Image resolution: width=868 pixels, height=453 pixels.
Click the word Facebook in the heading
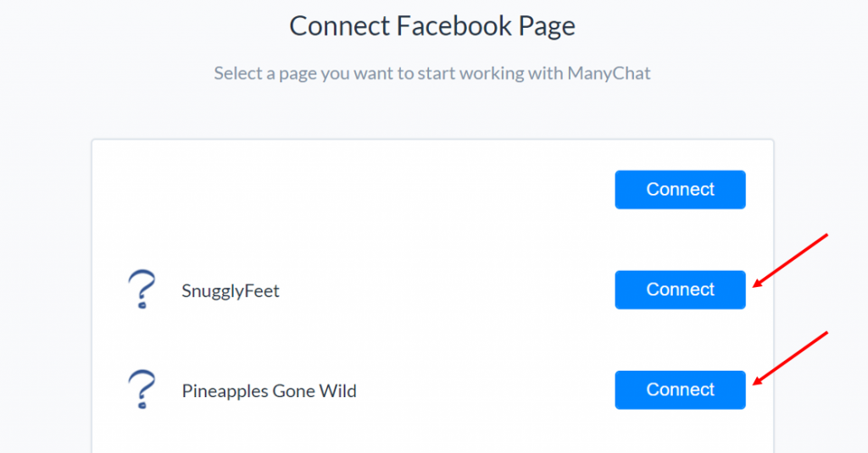[x=454, y=25]
